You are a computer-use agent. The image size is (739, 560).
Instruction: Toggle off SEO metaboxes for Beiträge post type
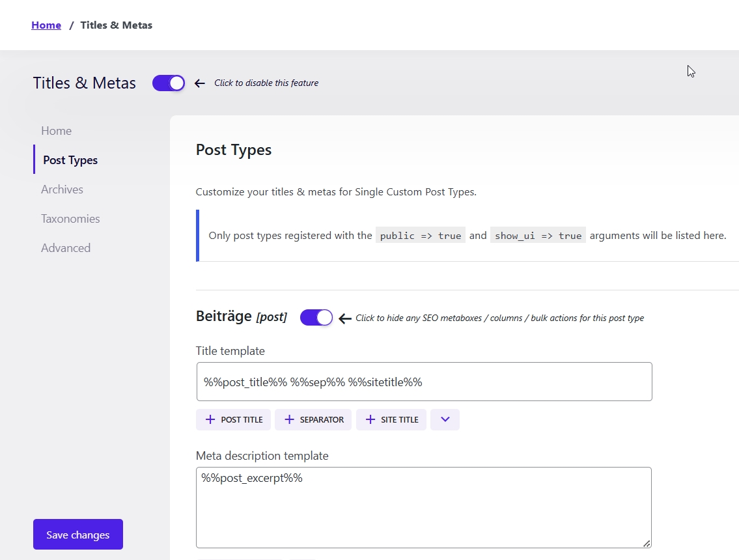click(x=316, y=318)
